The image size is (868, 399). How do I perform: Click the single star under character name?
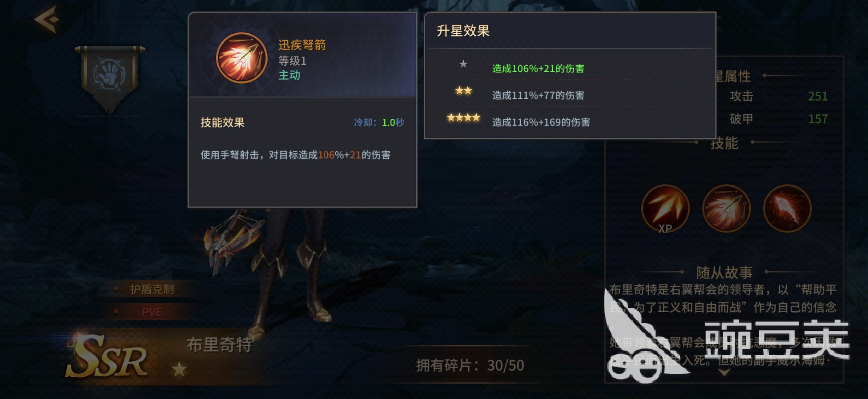click(179, 370)
